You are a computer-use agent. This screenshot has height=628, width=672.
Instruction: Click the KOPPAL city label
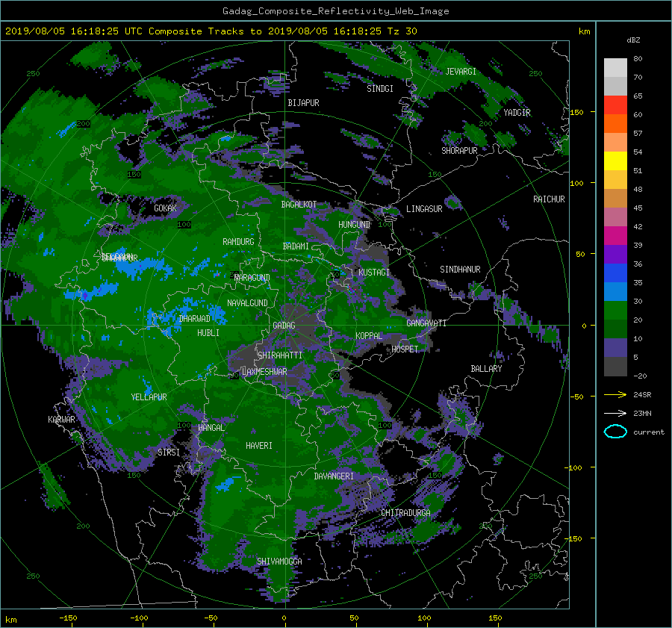tap(369, 335)
